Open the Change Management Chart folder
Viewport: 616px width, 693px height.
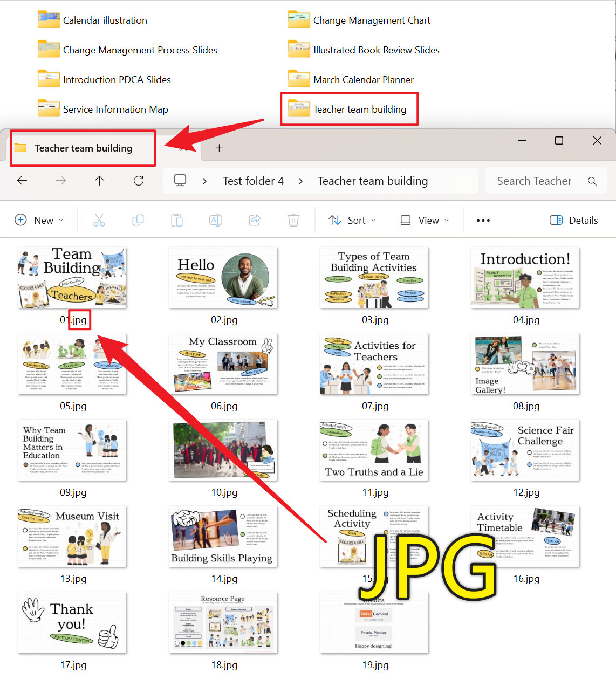[x=359, y=20]
